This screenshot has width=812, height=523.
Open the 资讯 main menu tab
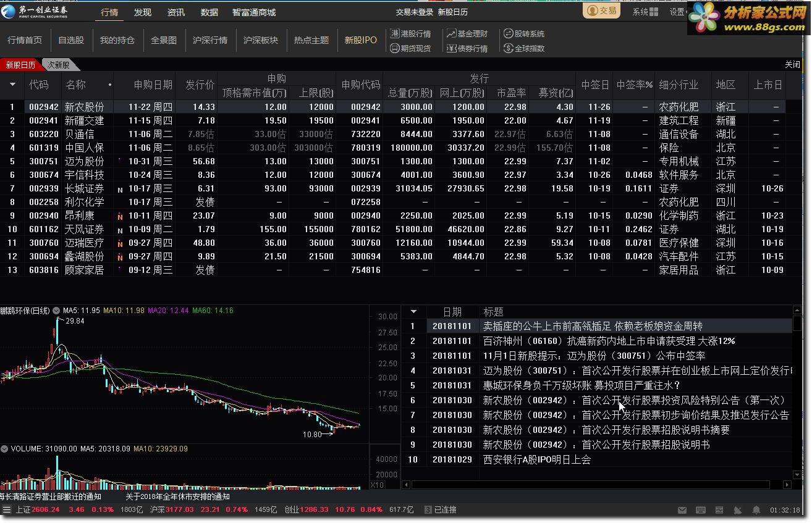[x=176, y=12]
